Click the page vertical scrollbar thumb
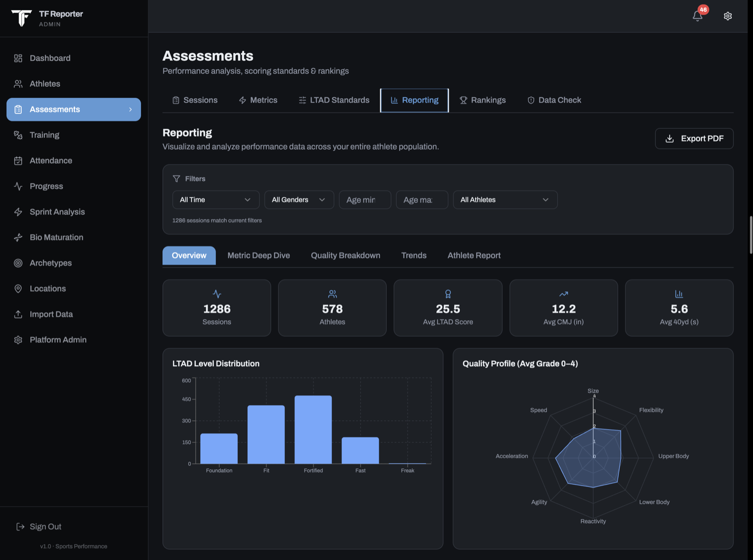The height and width of the screenshot is (560, 753). pyautogui.click(x=751, y=235)
